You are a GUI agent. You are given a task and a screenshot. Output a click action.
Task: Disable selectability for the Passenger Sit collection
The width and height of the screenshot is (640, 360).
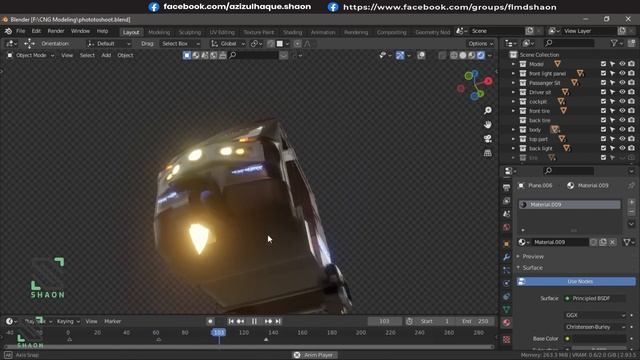(613, 82)
